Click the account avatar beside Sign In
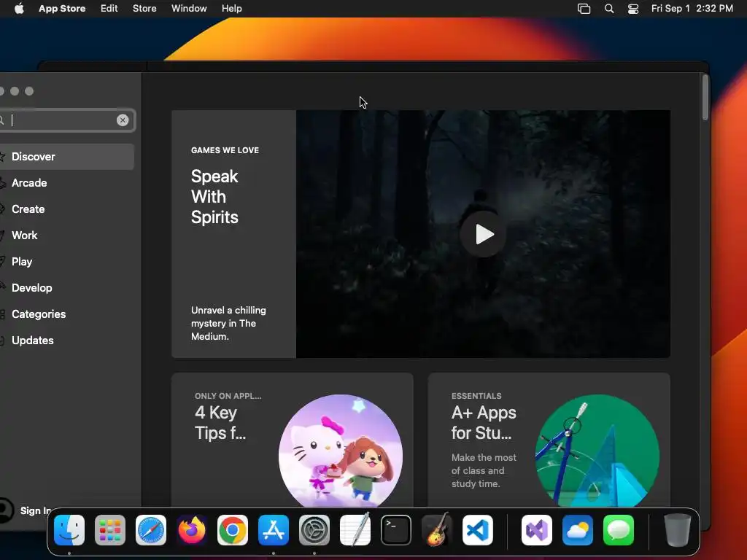 click(x=5, y=510)
